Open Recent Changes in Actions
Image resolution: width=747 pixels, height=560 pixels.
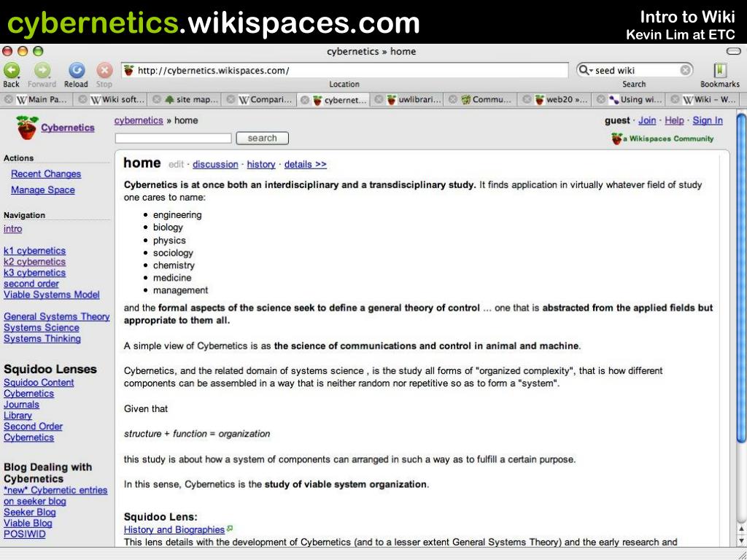pos(46,174)
